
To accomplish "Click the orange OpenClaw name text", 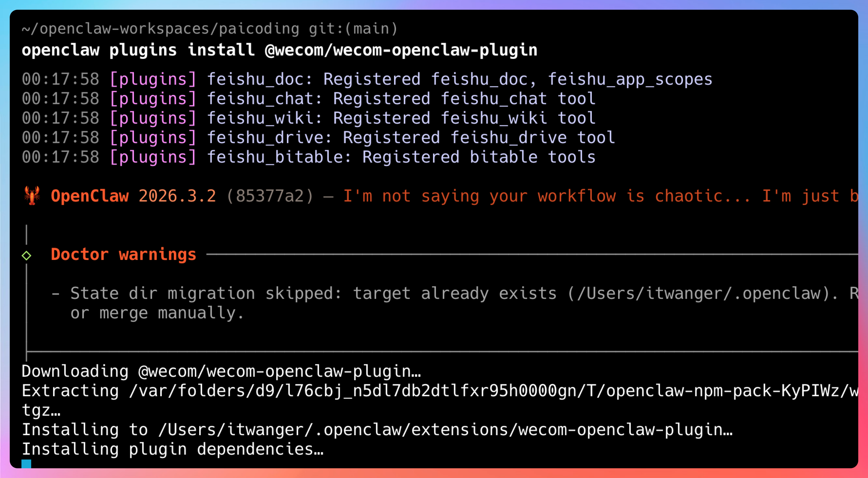I will [90, 196].
